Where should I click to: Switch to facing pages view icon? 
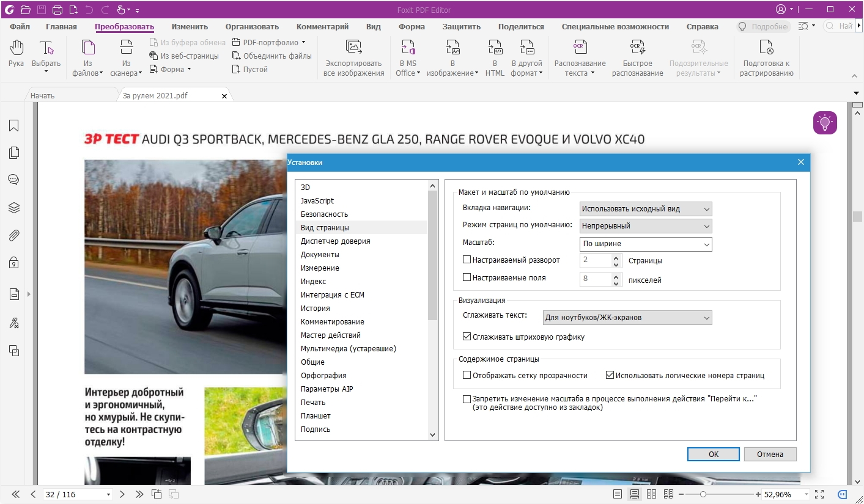(652, 494)
